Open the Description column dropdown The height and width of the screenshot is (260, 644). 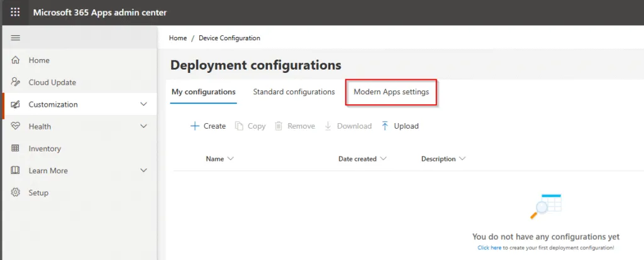[x=462, y=159]
